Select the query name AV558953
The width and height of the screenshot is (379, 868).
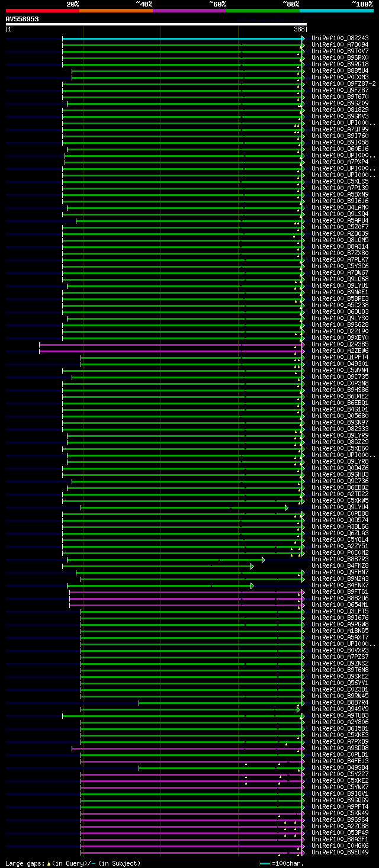(23, 19)
